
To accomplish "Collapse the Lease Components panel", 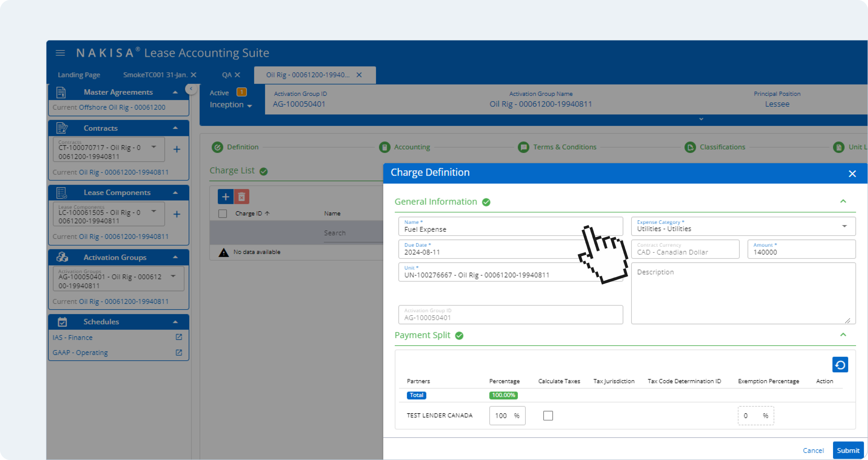I will pyautogui.click(x=175, y=193).
